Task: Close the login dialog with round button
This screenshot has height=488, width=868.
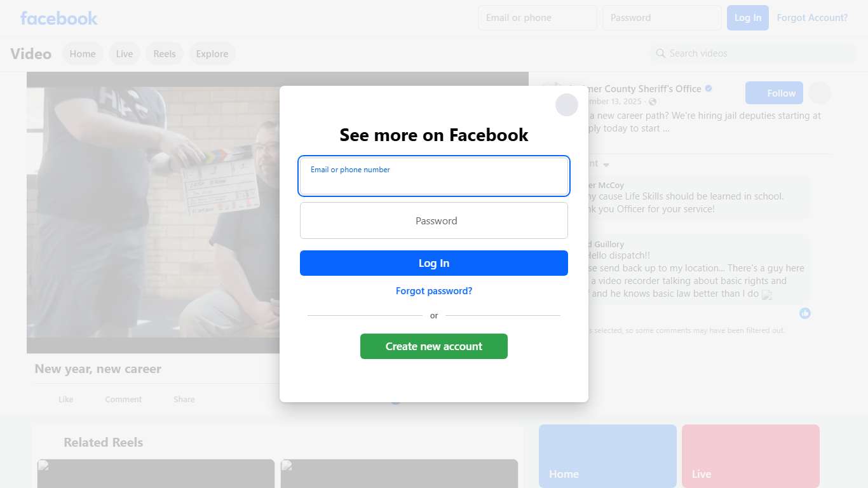Action: click(567, 105)
